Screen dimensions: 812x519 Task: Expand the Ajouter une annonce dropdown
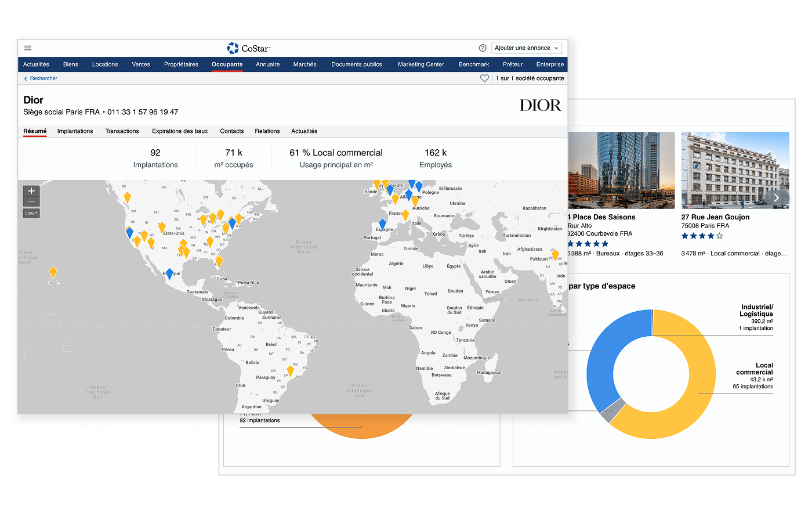[527, 48]
